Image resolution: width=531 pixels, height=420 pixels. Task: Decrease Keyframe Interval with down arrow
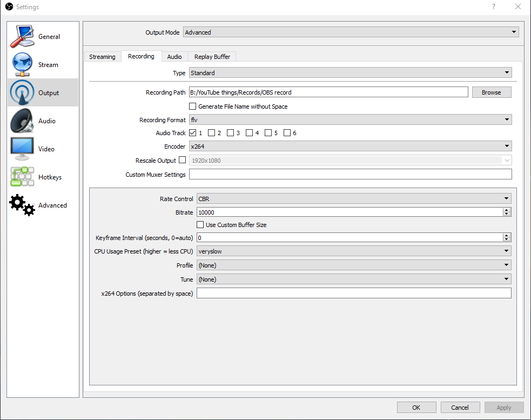click(507, 240)
